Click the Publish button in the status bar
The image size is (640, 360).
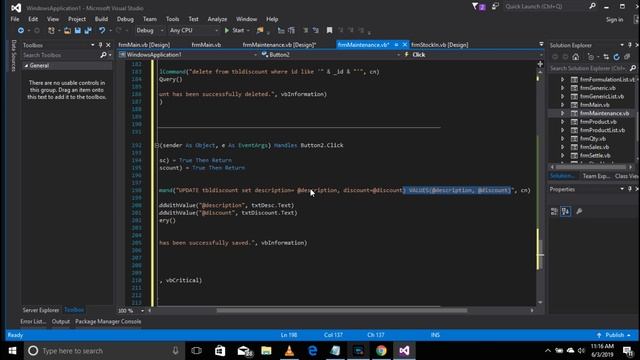point(614,335)
